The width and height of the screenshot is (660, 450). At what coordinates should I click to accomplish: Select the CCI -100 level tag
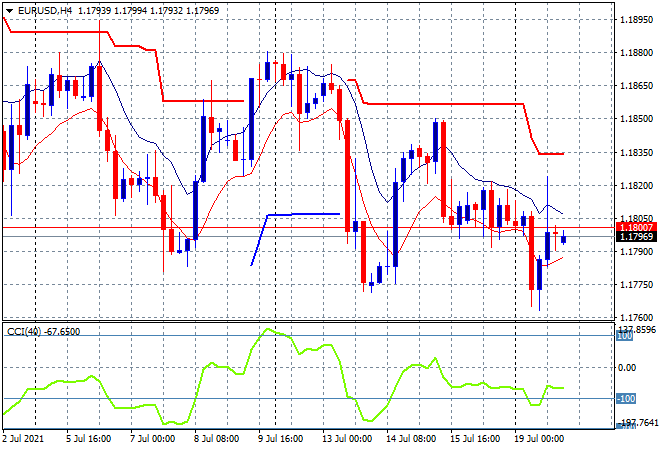[626, 399]
